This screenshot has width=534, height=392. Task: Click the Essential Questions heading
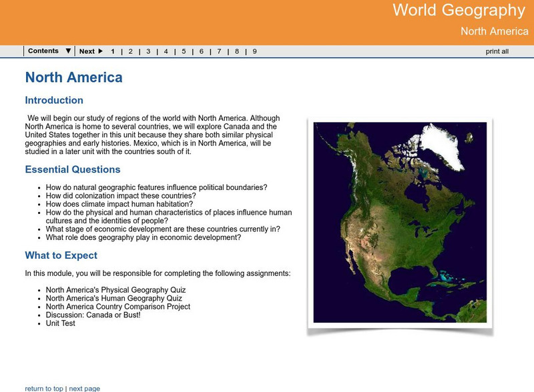[x=73, y=169]
